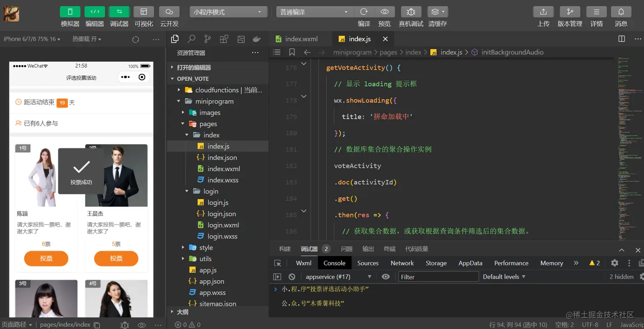This screenshot has width=644, height=329.
Task: Open the 热重载 hot reload dropdown
Action: click(87, 39)
